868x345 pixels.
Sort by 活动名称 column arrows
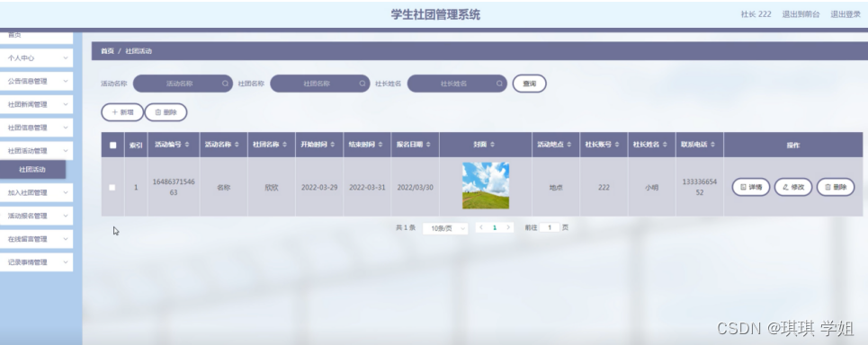coord(237,145)
